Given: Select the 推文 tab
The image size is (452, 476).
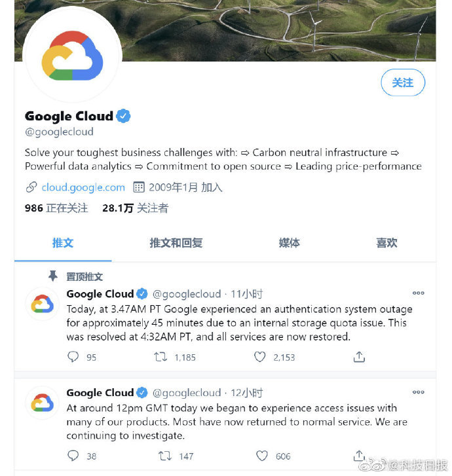Looking at the screenshot, I should click(63, 243).
